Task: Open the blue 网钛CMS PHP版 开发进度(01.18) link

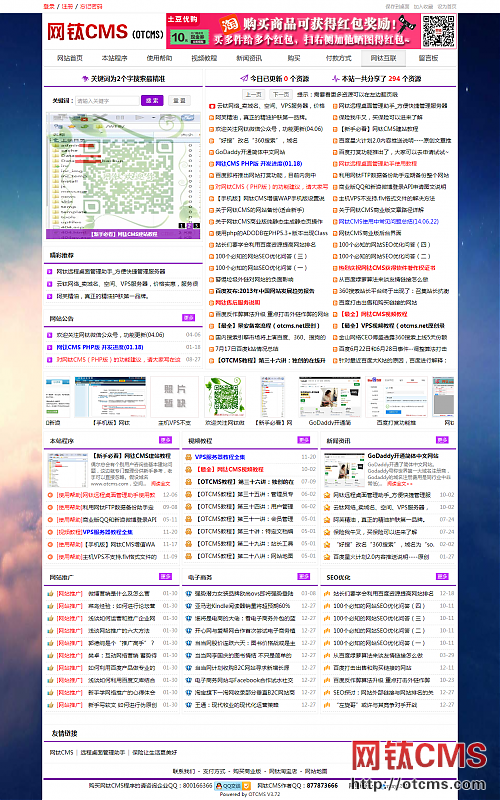Action: point(258,164)
